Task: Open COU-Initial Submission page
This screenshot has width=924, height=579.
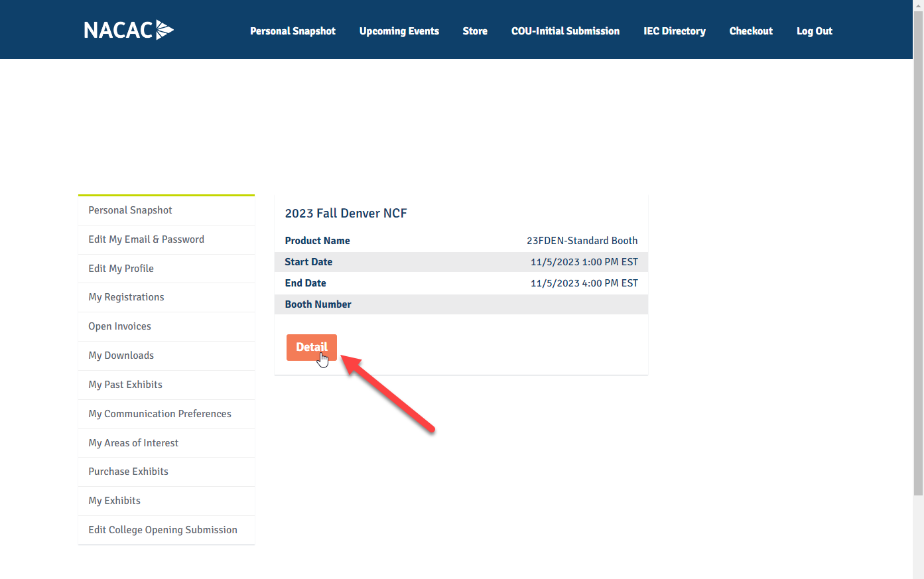Action: pyautogui.click(x=565, y=31)
